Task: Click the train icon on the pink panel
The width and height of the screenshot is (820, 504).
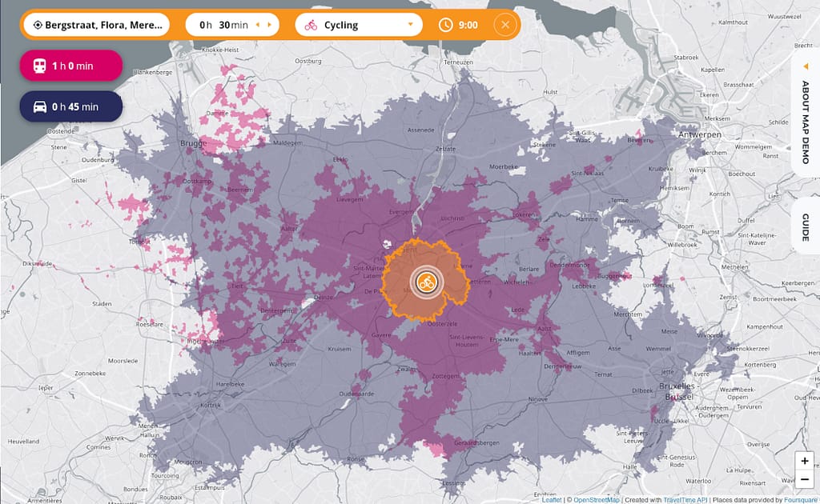Action: (39, 66)
